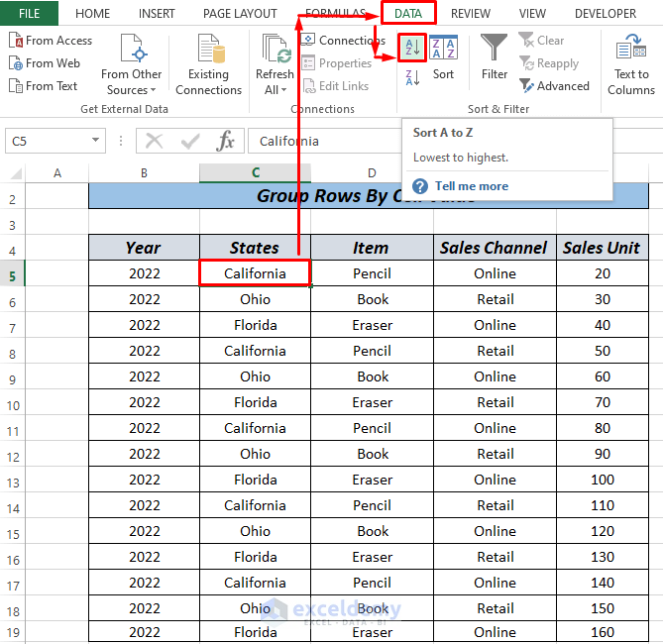
Task: Click the Enter checkmark formula bar icon
Action: click(x=190, y=141)
